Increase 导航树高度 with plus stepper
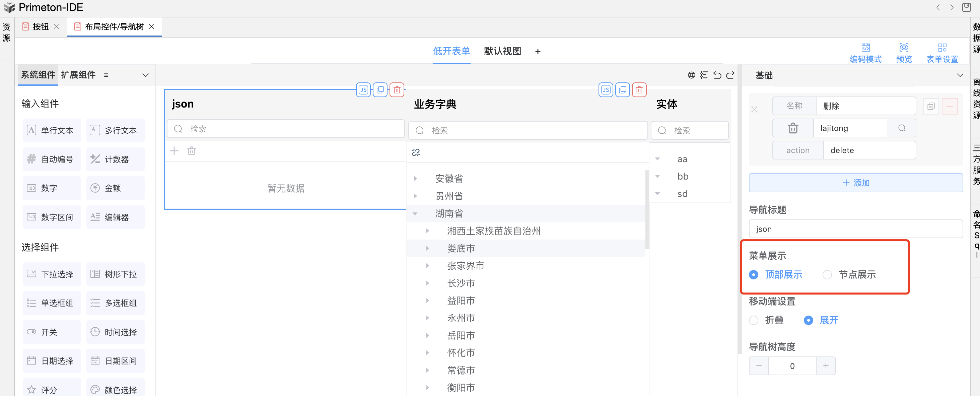Image resolution: width=980 pixels, height=396 pixels. [x=826, y=366]
